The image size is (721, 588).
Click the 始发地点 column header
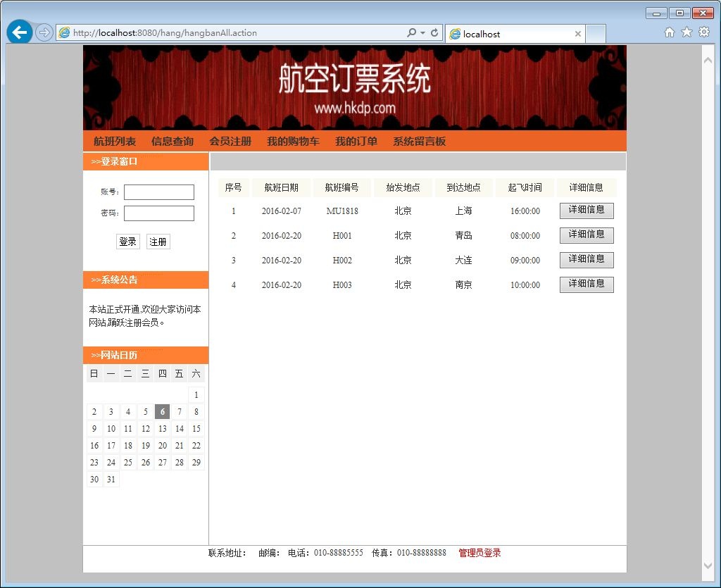coord(403,187)
